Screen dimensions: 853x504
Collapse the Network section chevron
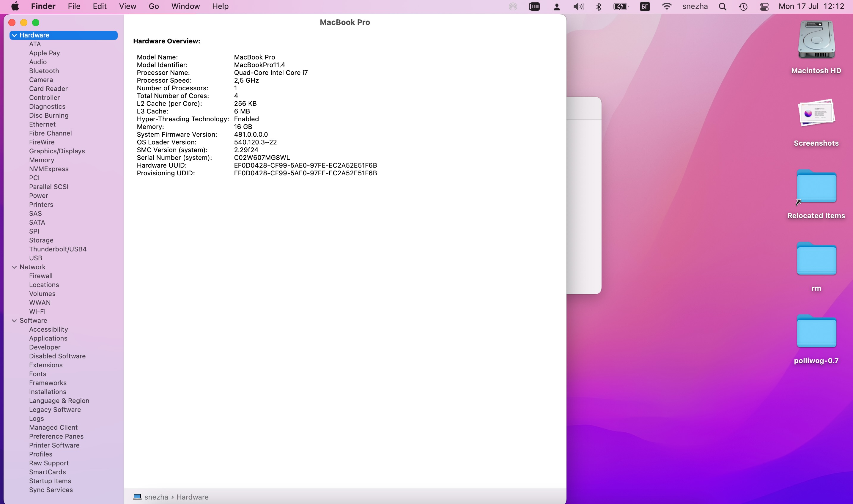tap(14, 267)
